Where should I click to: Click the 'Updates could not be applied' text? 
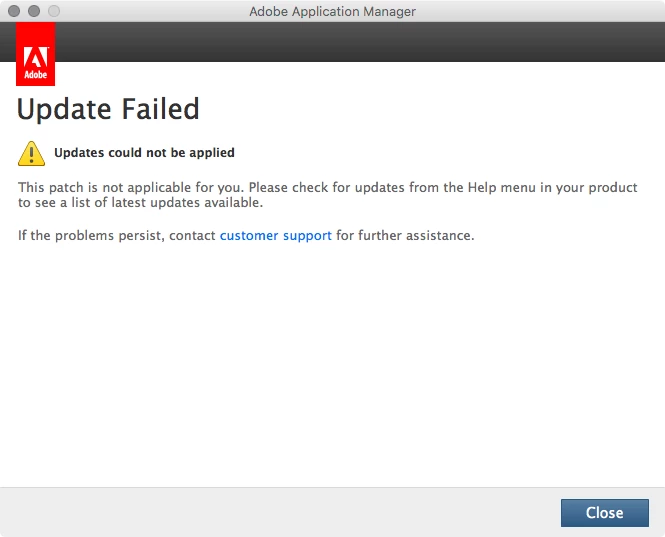coord(144,153)
